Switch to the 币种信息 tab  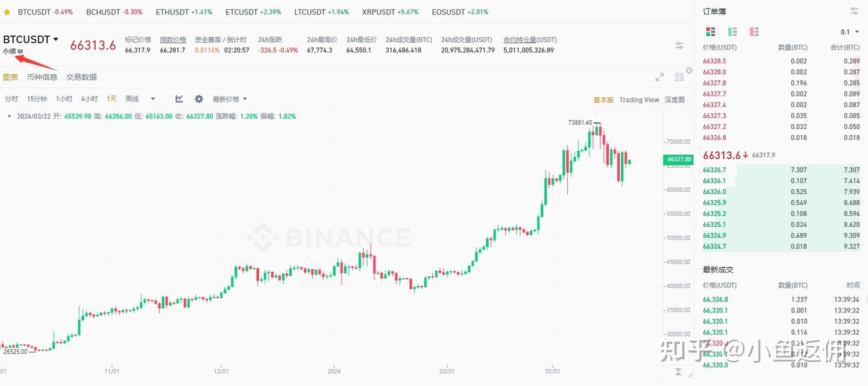42,77
